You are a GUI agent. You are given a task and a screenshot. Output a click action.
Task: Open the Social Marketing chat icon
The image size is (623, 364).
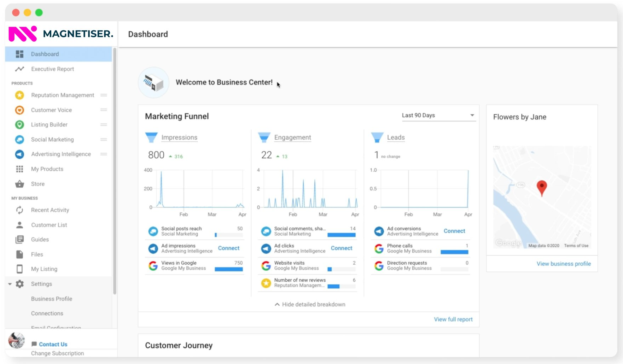(x=19, y=139)
